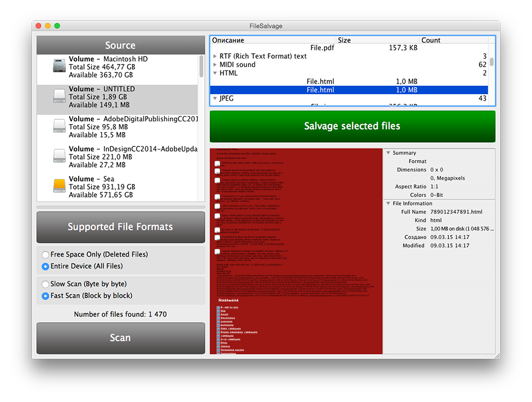Click the green zoom window button
Image resolution: width=532 pixels, height=402 pixels.
coord(57,26)
